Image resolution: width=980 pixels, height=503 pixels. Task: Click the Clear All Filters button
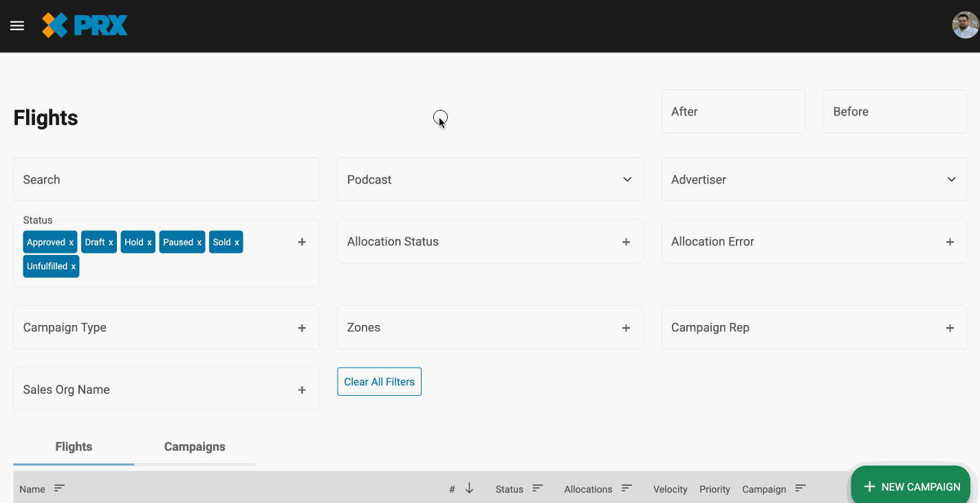point(379,381)
